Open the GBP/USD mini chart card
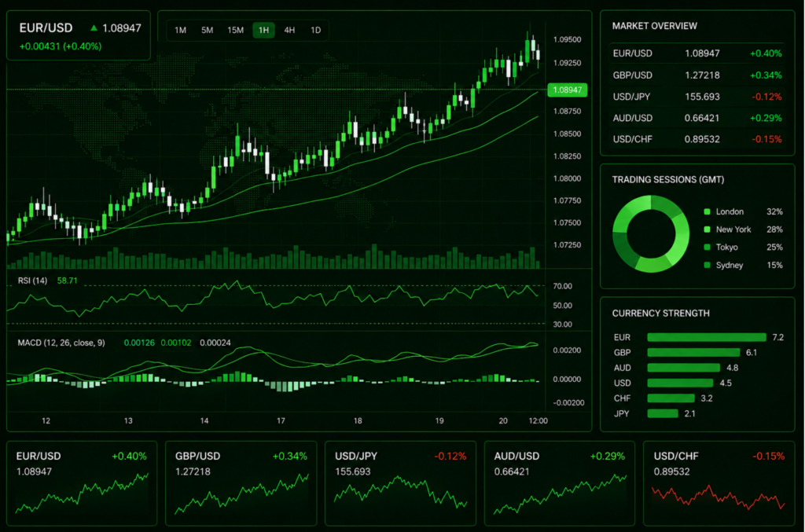The image size is (805, 532). click(x=241, y=483)
